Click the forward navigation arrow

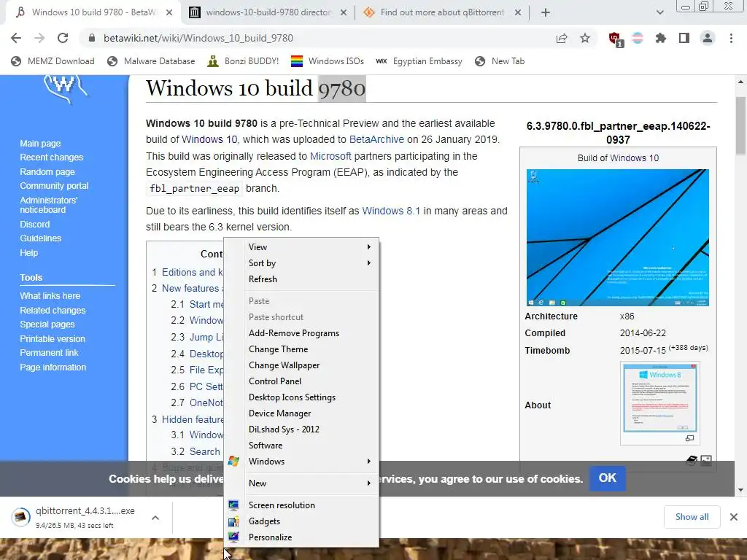tap(39, 38)
